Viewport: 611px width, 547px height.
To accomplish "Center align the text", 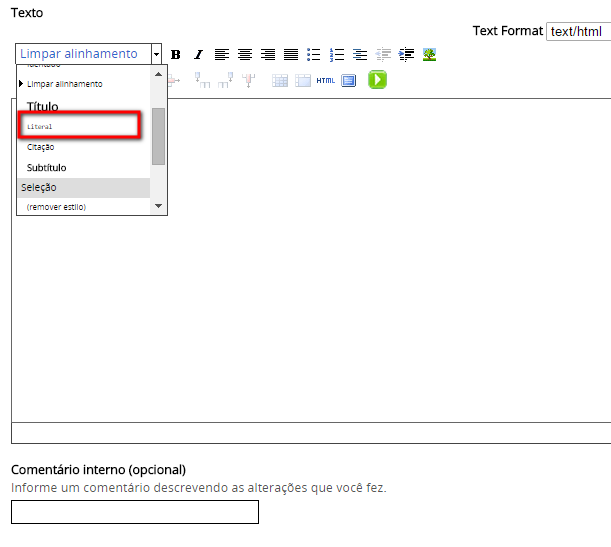I will (245, 55).
